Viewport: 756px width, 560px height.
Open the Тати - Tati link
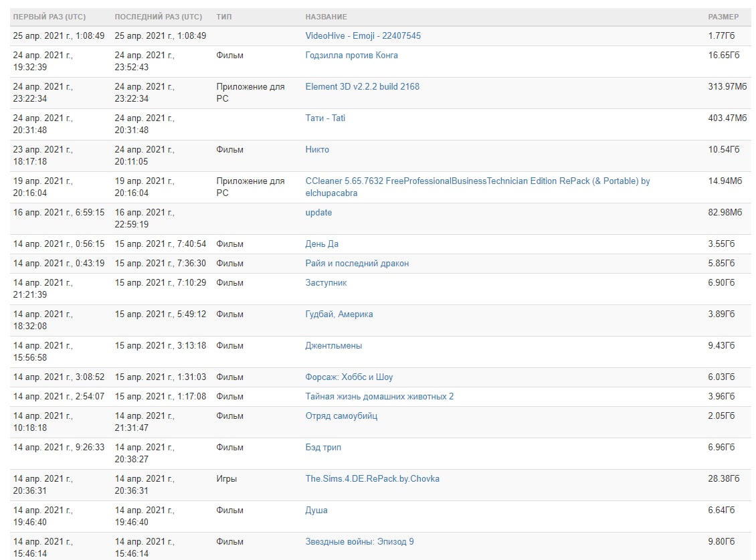325,118
